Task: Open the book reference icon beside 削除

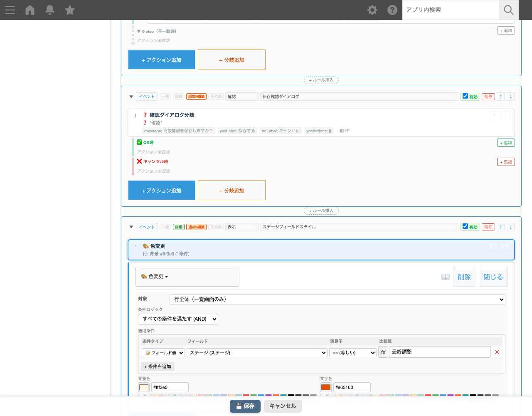Action: [446, 277]
